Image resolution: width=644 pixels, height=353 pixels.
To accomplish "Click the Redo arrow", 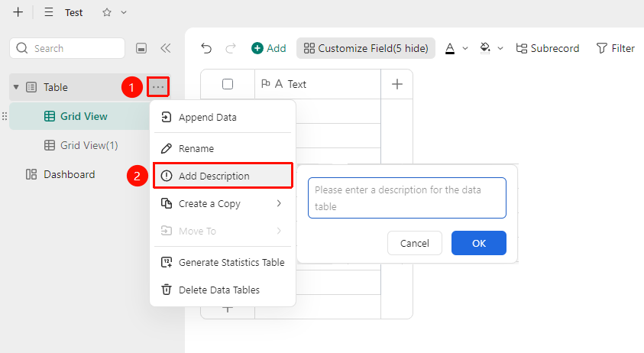I will (x=231, y=48).
